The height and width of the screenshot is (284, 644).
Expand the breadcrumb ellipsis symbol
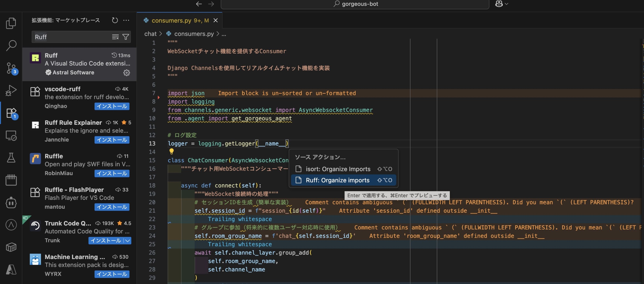click(224, 34)
